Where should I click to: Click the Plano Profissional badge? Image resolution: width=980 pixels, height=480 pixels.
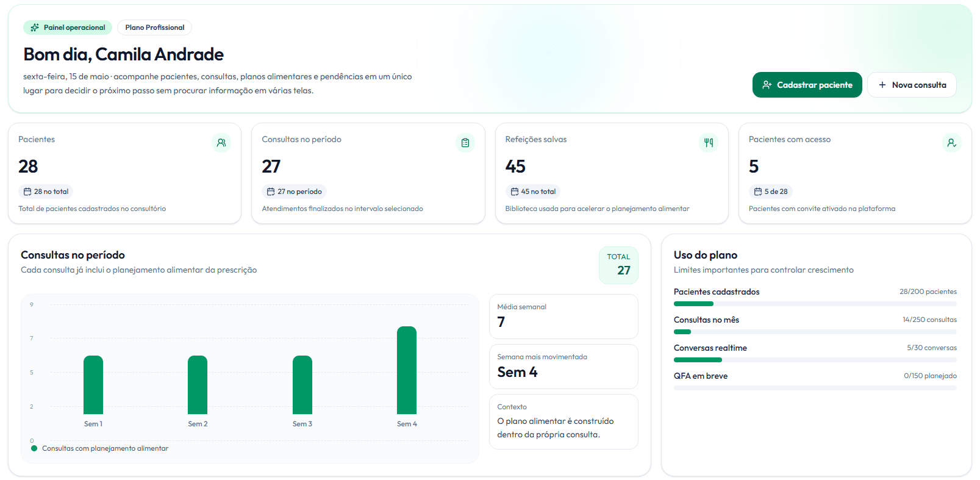point(155,27)
